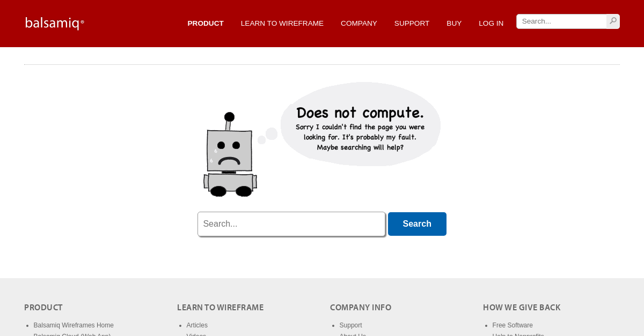
Task: Click the COMPANY INFO footer heading
Action: (361, 308)
